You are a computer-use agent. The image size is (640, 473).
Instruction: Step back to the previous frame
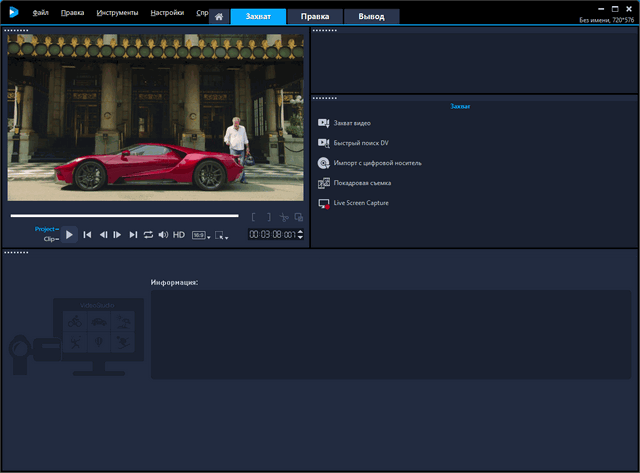pos(103,235)
